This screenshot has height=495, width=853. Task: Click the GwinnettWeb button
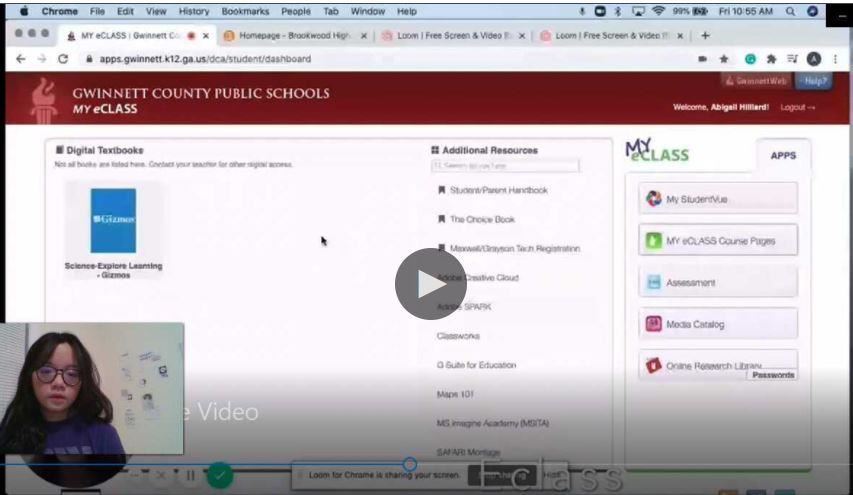[756, 81]
